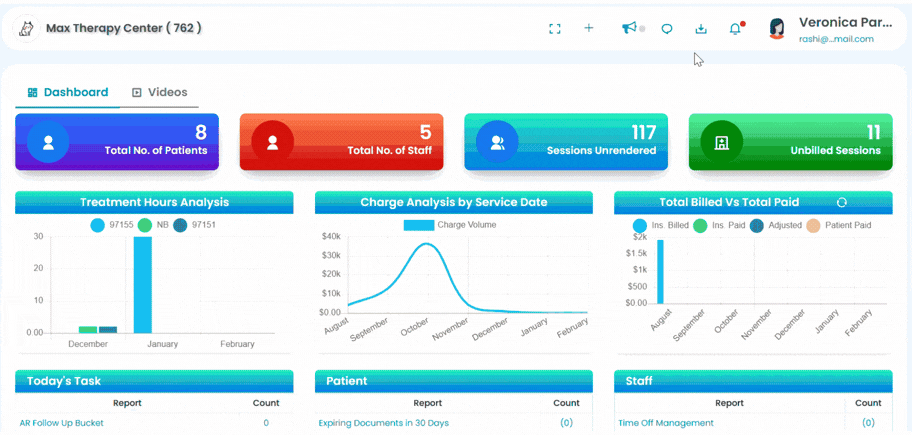The width and height of the screenshot is (912, 435).
Task: Click the January bar in Treatment Hours
Action: tap(142, 285)
